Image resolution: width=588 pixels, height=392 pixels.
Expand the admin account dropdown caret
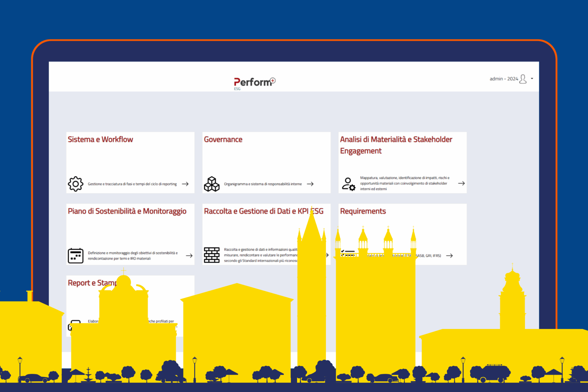532,79
